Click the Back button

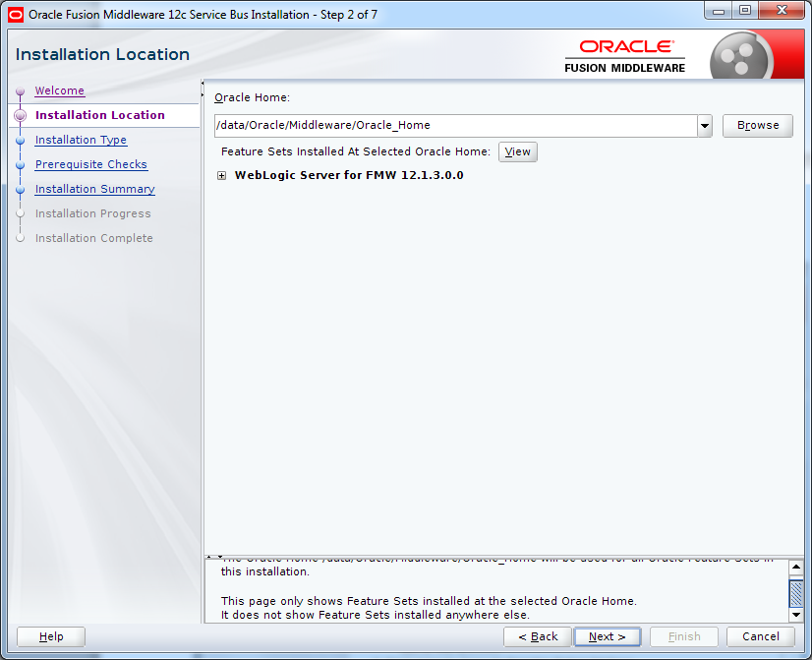pos(538,636)
